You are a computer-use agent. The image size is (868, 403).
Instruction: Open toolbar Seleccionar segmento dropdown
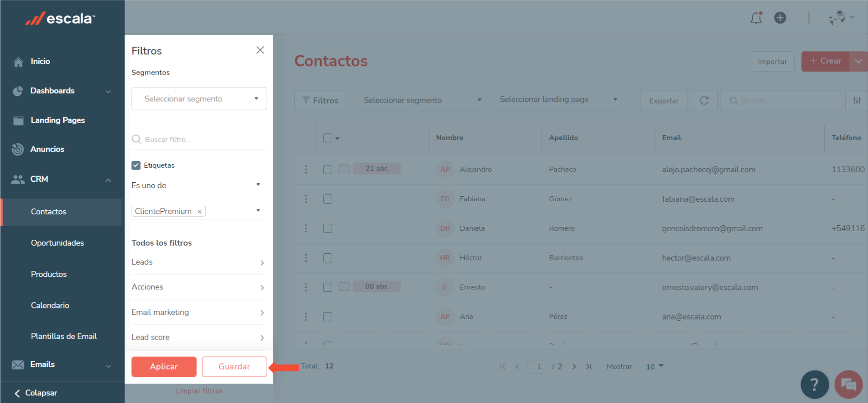pos(423,100)
